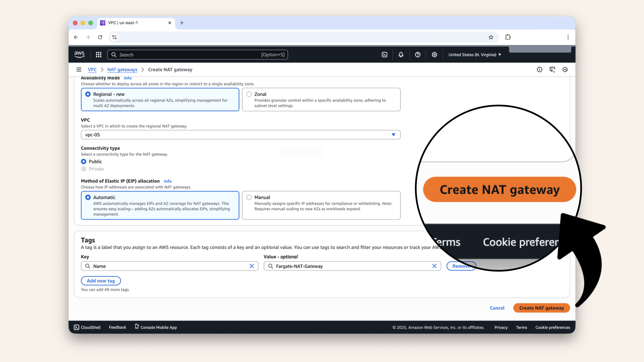Image resolution: width=644 pixels, height=362 pixels.
Task: Open the help menu via the question mark icon
Action: [418, 54]
